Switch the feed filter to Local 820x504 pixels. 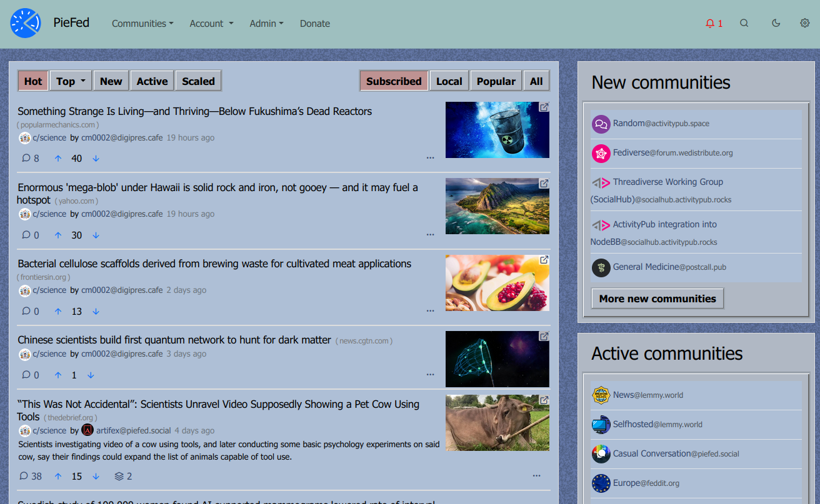pos(449,81)
